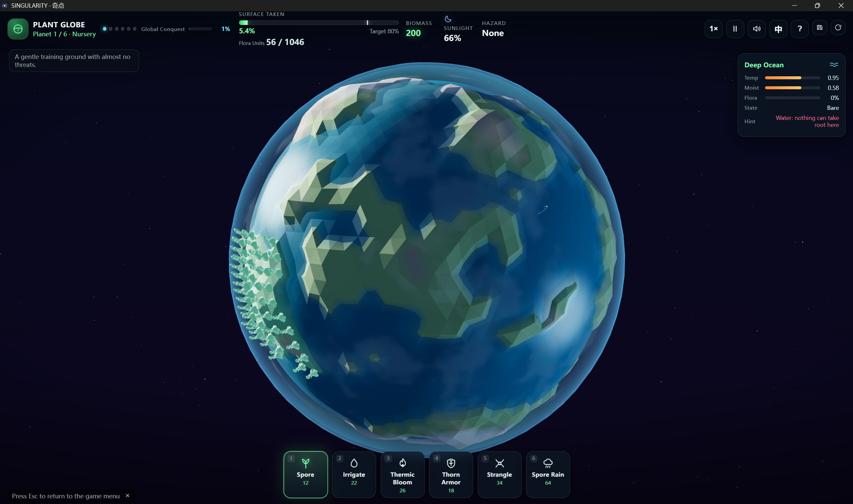Click the Global Conquest progress bar
Screen dimensions: 853x504
(x=201, y=29)
